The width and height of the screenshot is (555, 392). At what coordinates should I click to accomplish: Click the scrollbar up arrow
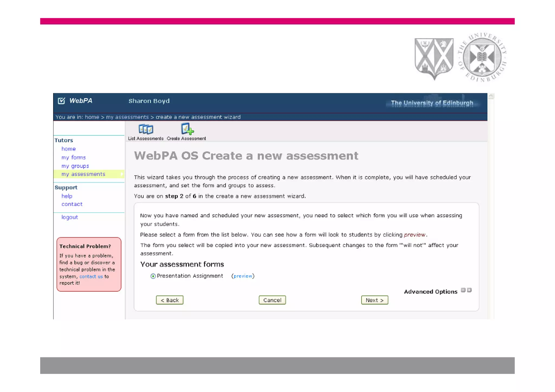(491, 96)
